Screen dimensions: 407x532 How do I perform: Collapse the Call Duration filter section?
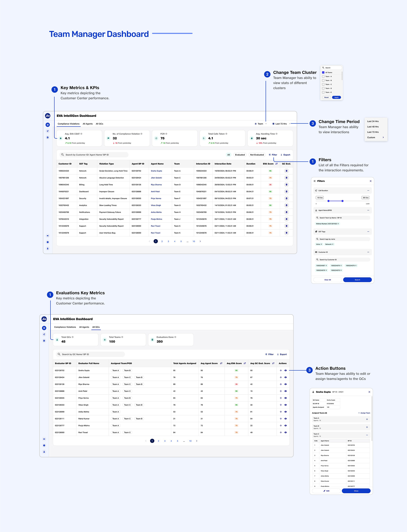click(368, 191)
